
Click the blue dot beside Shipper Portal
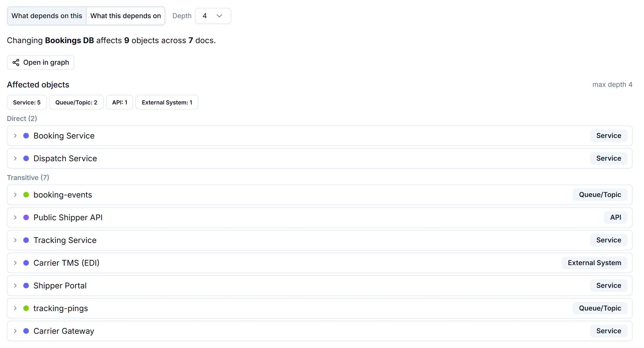[26, 286]
